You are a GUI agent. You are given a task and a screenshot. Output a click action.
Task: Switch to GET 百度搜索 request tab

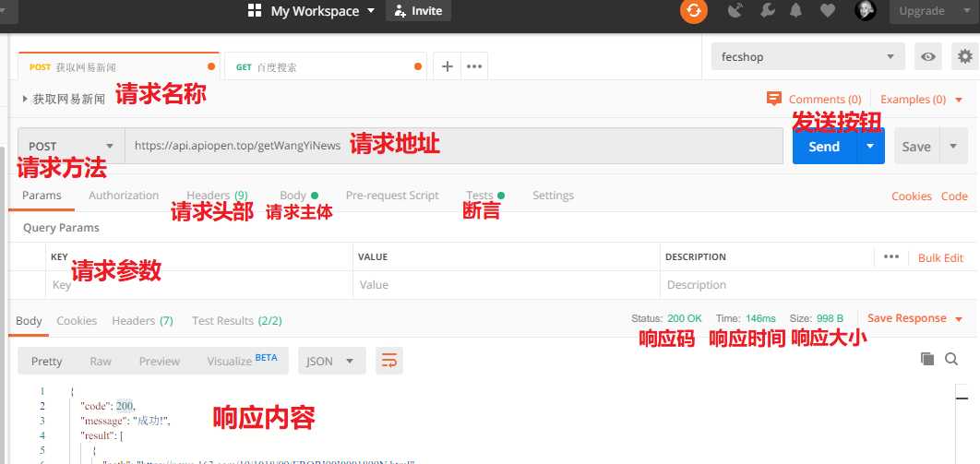tap(326, 66)
